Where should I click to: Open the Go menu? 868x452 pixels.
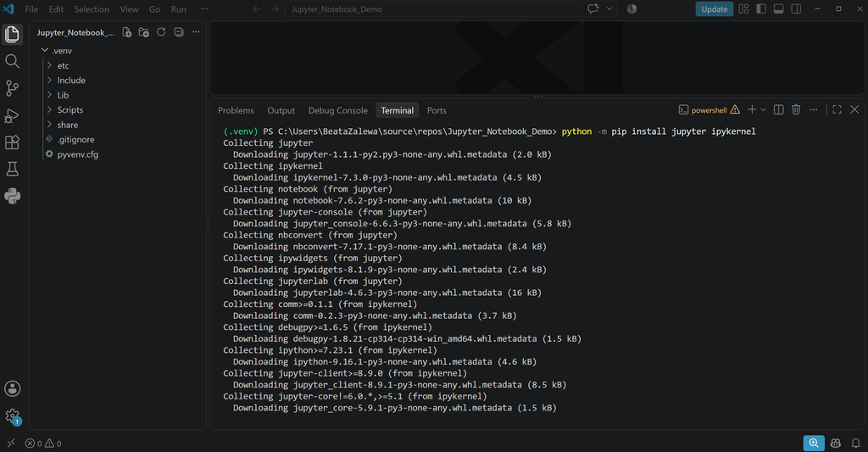pyautogui.click(x=154, y=8)
